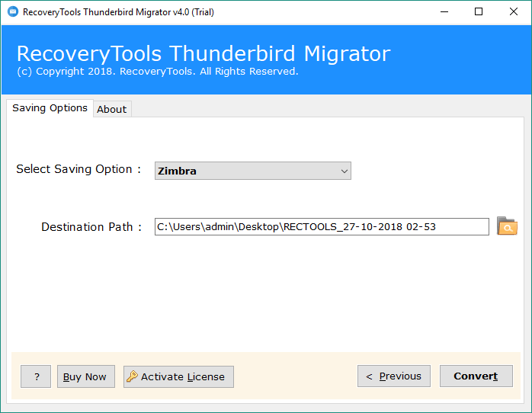
Task: Click the Select Saving Option label
Action: click(x=79, y=169)
